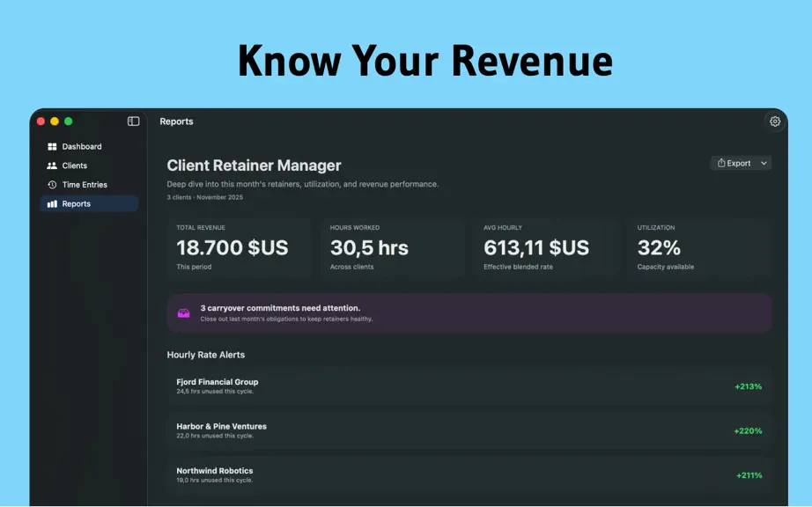
Task: Click the Hours Worked 30,5 hrs card
Action: click(393, 248)
